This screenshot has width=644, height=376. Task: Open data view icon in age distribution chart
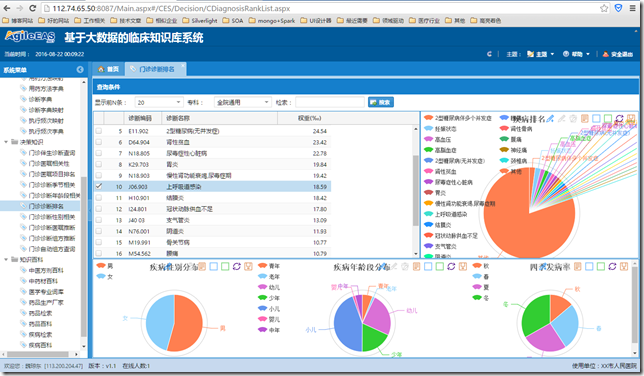(416, 267)
